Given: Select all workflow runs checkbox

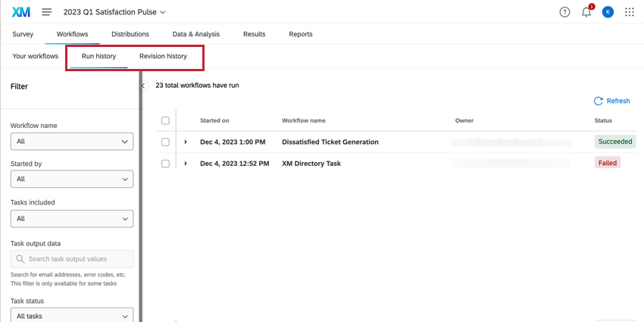Looking at the screenshot, I should (166, 120).
